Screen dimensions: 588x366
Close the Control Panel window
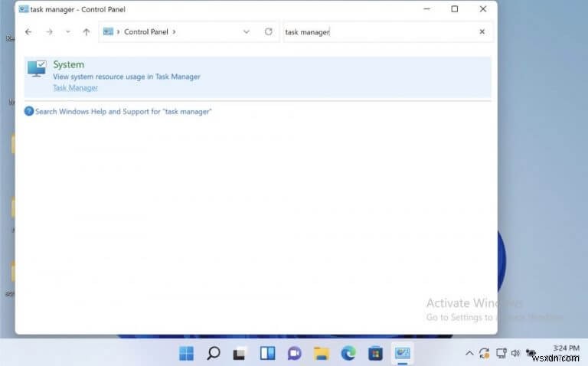(483, 8)
